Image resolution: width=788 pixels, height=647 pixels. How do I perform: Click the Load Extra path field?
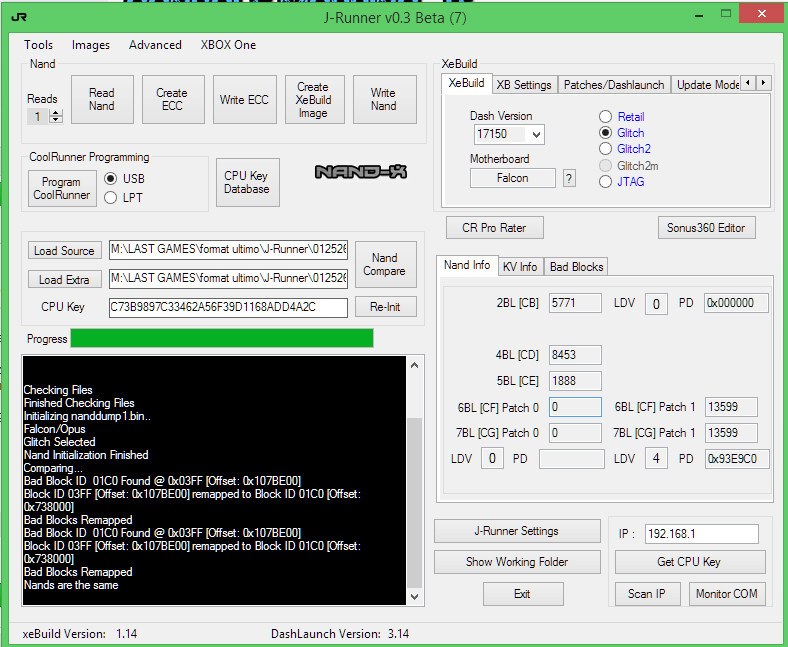tap(228, 279)
